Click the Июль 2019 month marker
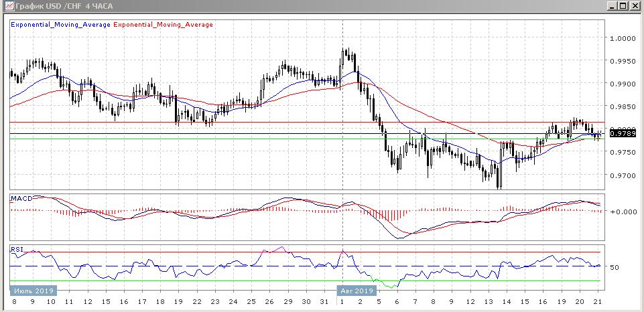Image resolution: width=644 pixels, height=312 pixels. tap(34, 291)
